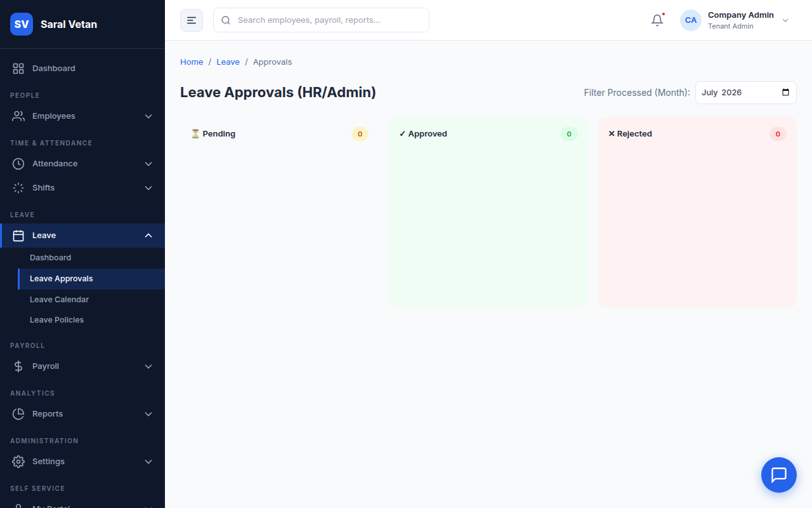
Task: Click the Payroll dollar icon
Action: click(x=18, y=366)
